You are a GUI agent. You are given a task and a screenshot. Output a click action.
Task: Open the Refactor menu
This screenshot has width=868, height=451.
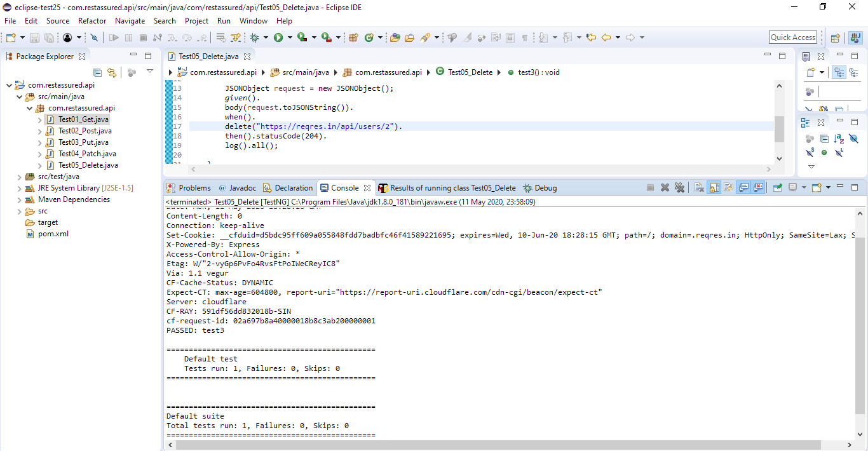click(x=92, y=20)
